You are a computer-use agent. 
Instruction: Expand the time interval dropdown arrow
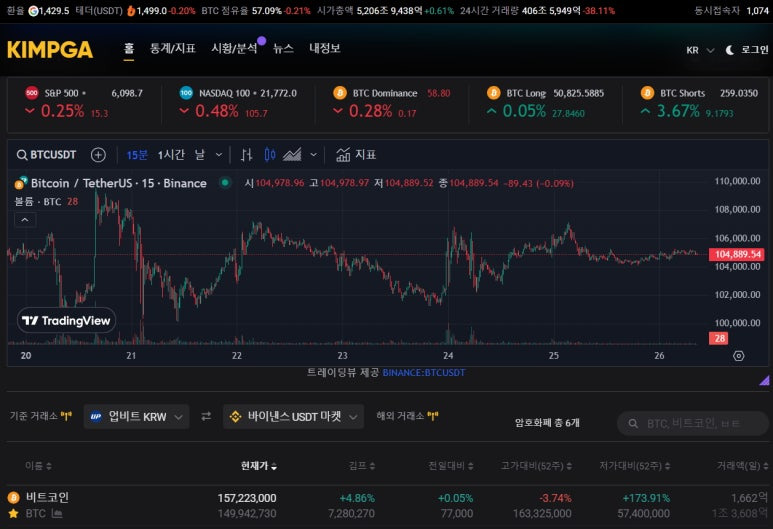point(218,155)
